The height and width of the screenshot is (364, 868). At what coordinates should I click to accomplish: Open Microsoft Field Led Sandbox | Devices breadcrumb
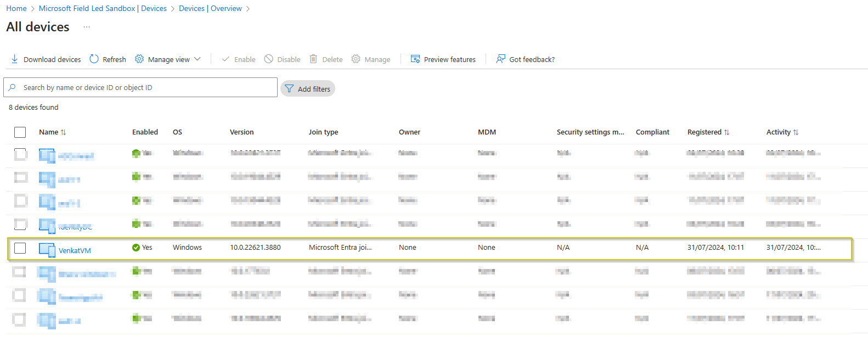[103, 8]
